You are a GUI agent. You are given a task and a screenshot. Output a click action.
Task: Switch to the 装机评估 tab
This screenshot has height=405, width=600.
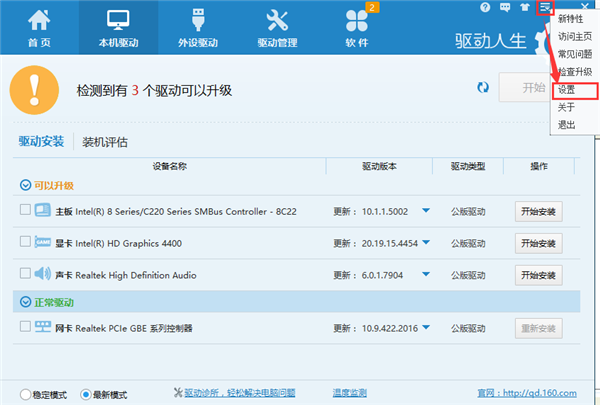pos(105,142)
